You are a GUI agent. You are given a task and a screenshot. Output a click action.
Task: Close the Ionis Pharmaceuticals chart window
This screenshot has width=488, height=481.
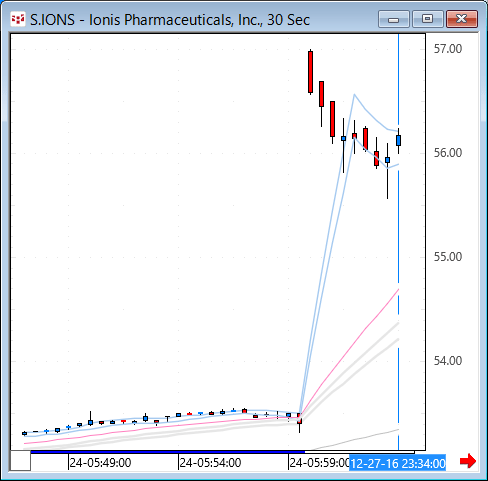tap(462, 19)
